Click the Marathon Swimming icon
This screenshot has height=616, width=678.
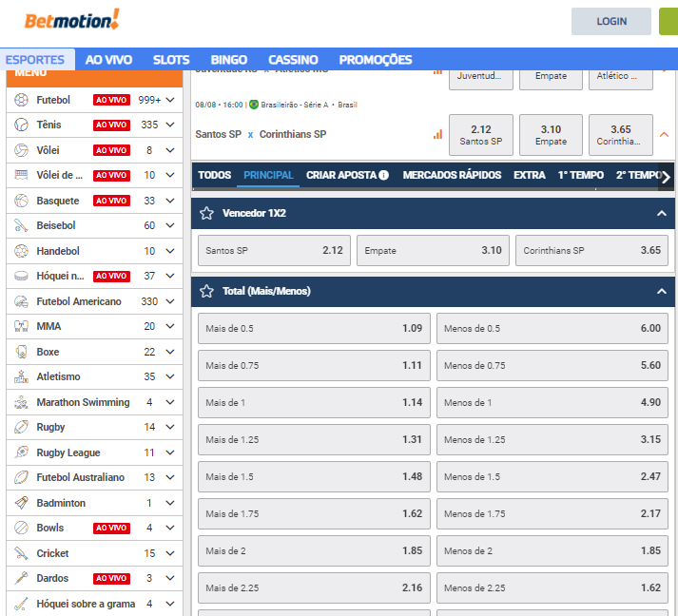pos(21,402)
